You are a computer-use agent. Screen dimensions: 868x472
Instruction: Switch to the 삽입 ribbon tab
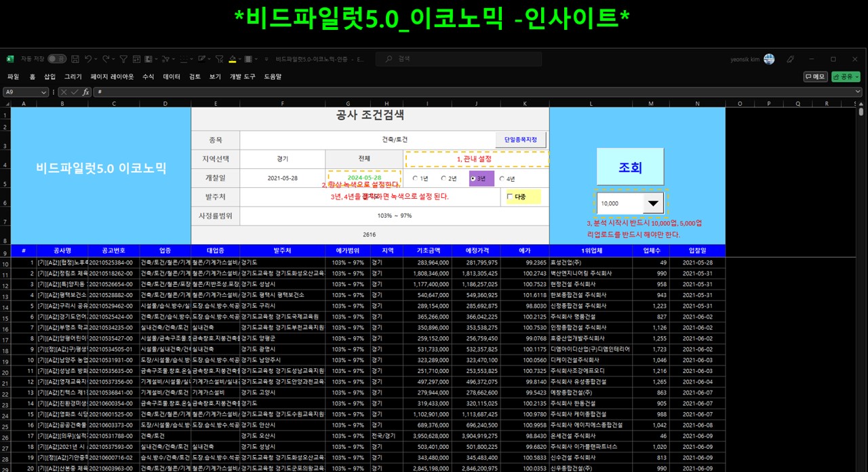click(50, 77)
